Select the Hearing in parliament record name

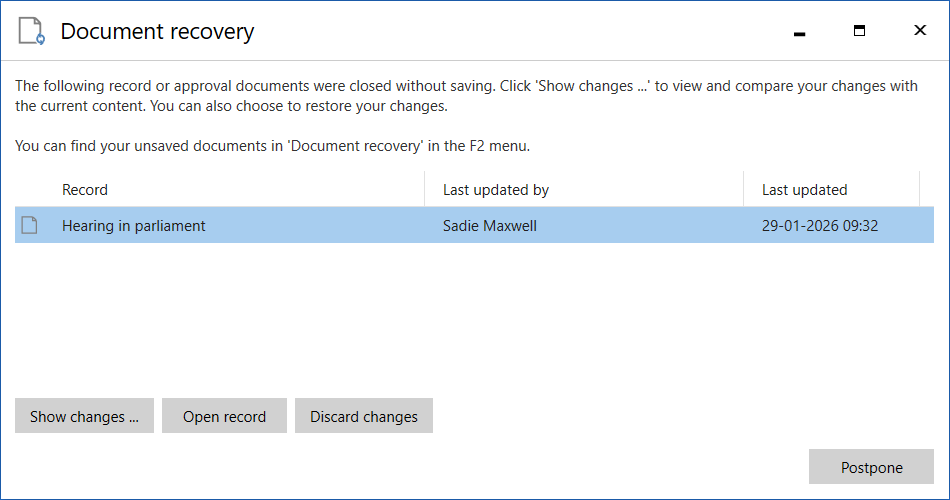coord(133,226)
